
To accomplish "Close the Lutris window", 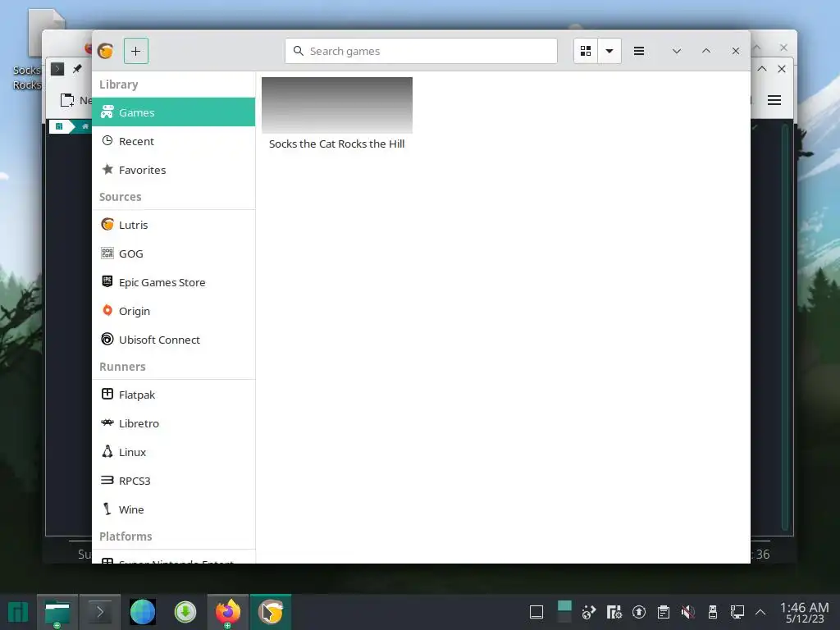I will click(x=736, y=51).
